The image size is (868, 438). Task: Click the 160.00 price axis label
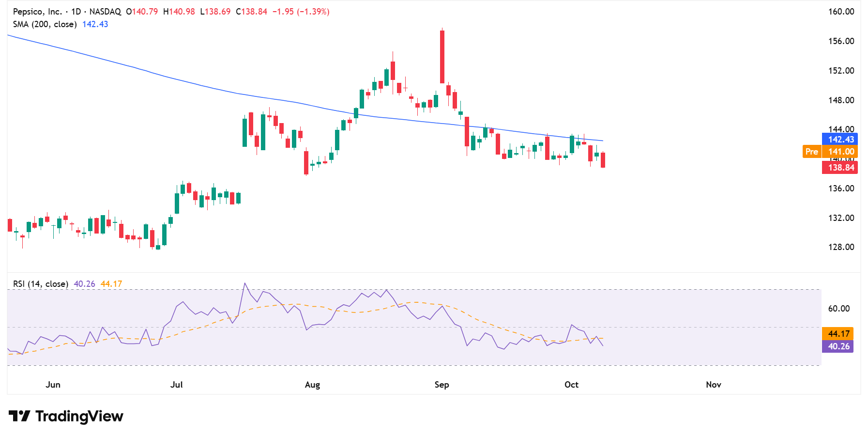click(x=841, y=12)
